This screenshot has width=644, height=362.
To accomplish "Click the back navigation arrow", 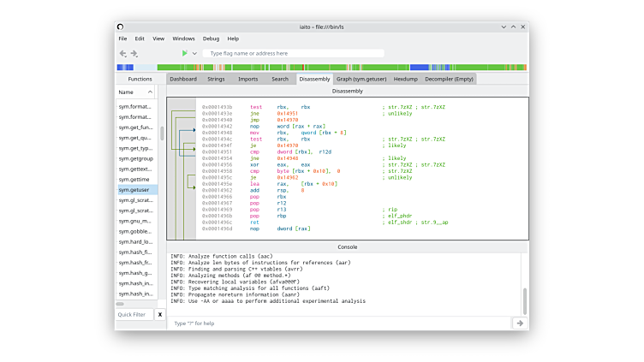I will tap(122, 53).
